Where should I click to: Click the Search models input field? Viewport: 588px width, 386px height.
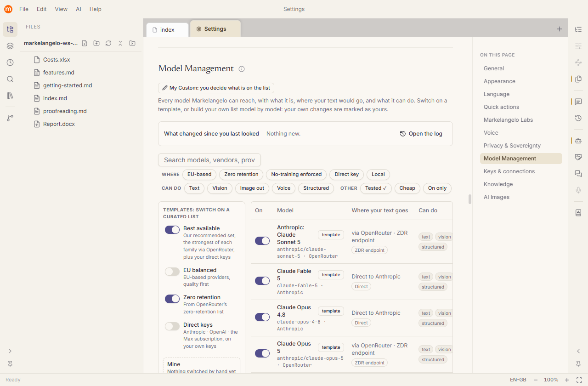[x=209, y=160]
